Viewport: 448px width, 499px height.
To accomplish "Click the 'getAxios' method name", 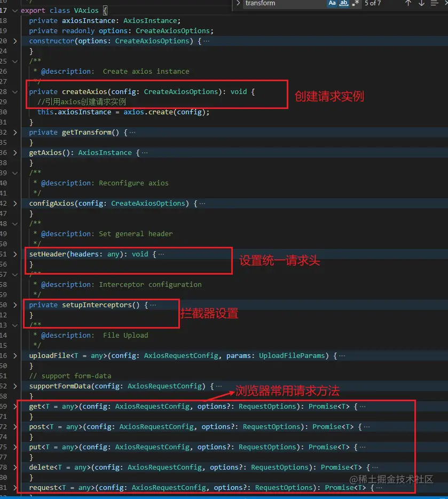I will [45, 153].
